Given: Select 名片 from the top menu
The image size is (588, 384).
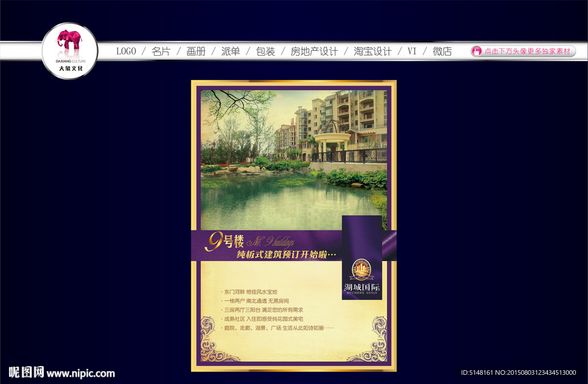Looking at the screenshot, I should [x=161, y=51].
